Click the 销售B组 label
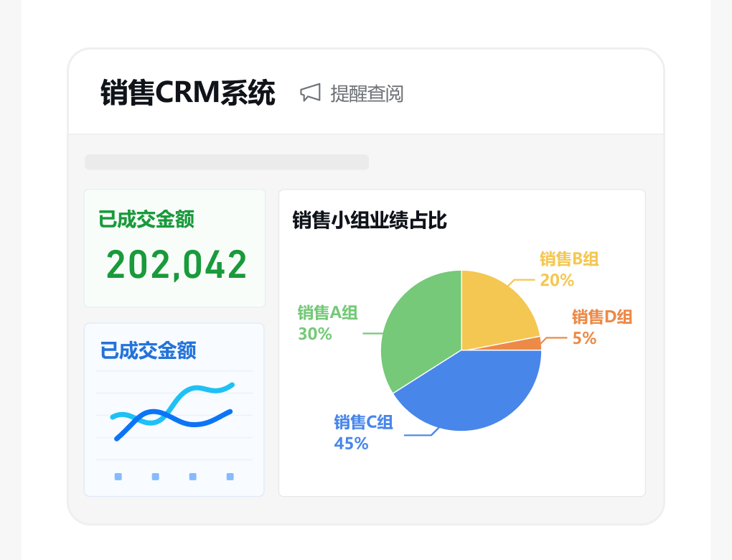The width and height of the screenshot is (732, 560). tap(569, 258)
